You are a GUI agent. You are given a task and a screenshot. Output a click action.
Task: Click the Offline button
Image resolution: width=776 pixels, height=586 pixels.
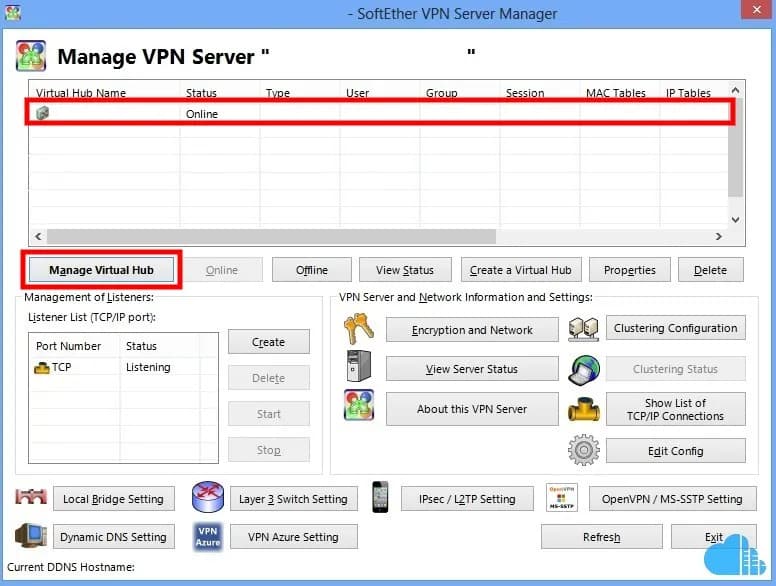tap(312, 270)
